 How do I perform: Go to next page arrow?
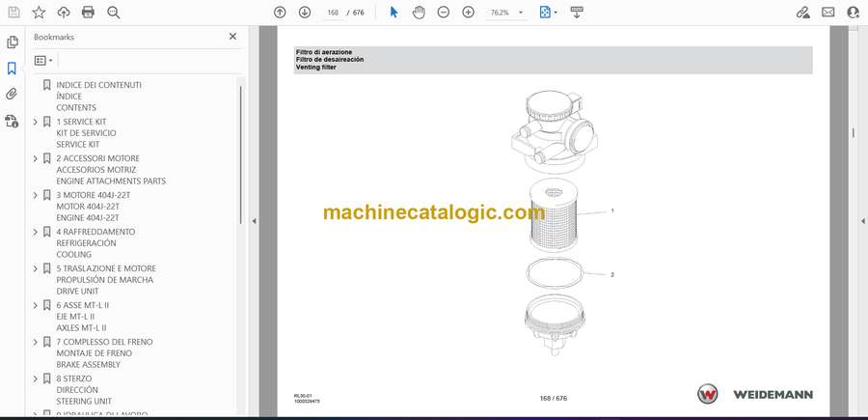305,13
